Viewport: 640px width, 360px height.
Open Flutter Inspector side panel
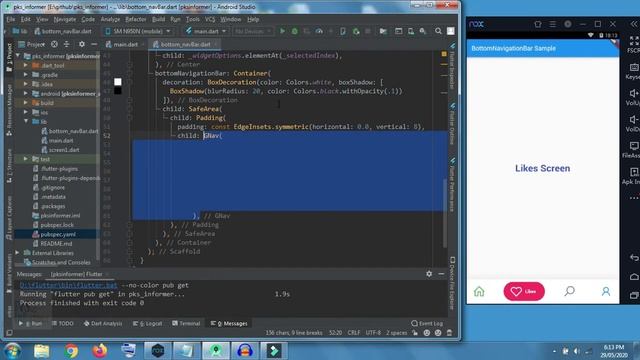tap(452, 65)
